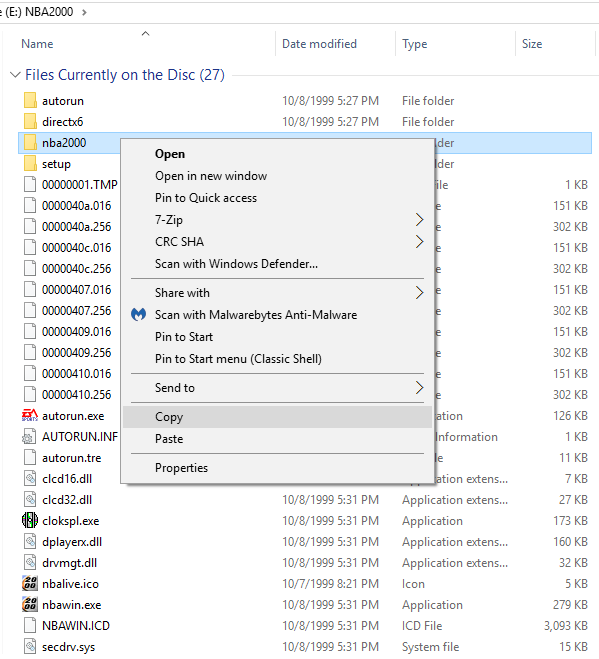Click the 0000040a.256 file icon

coord(30,227)
